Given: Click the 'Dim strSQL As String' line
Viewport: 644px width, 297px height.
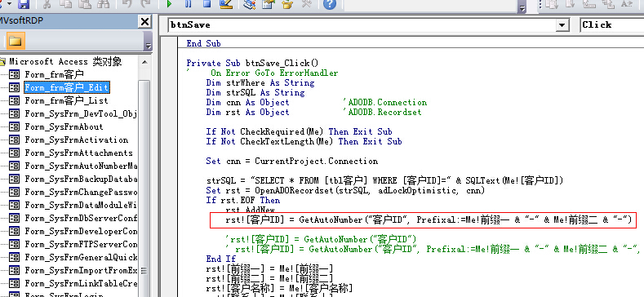Looking at the screenshot, I should coord(255,93).
